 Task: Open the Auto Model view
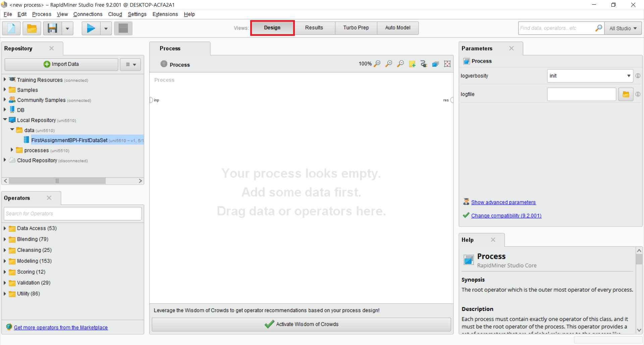(398, 28)
